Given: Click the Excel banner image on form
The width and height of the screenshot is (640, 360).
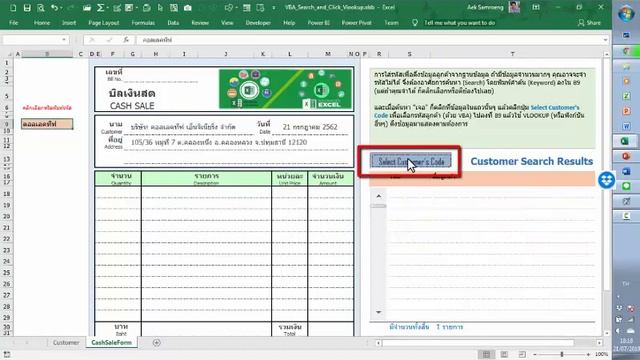Looking at the screenshot, I should pyautogui.click(x=285, y=89).
